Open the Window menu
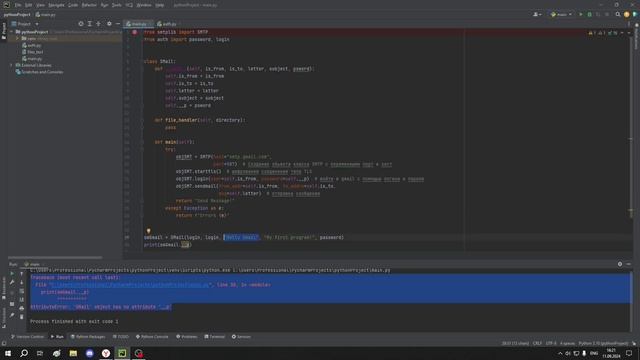Screen dimensions: 640x360 tap(144, 5)
